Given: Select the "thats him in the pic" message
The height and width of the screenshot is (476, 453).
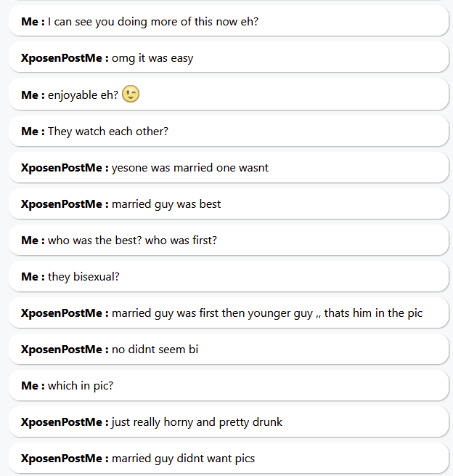Looking at the screenshot, I should (x=267, y=313).
